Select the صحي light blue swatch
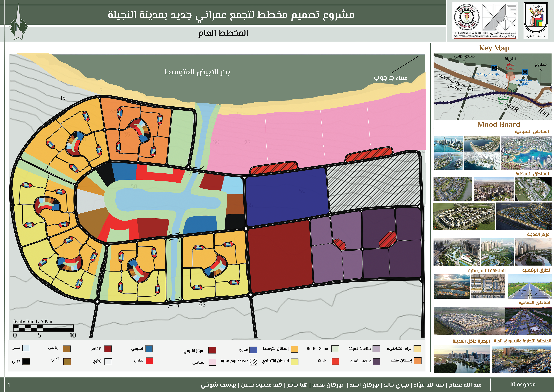The height and width of the screenshot is (392, 554). (26, 348)
